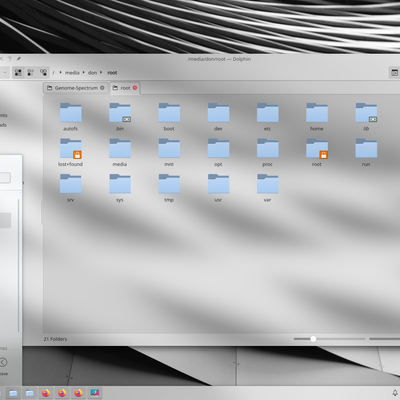Open the srv folder
Screen dimensions: 400x400
(x=70, y=188)
